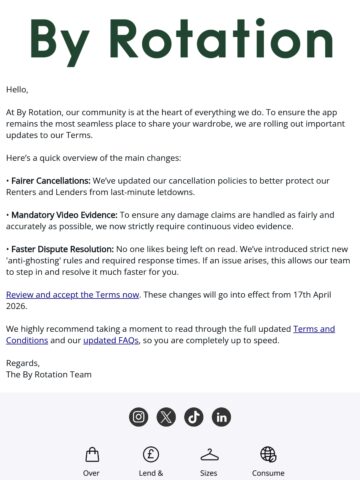Open the LinkedIn social icon

(221, 417)
